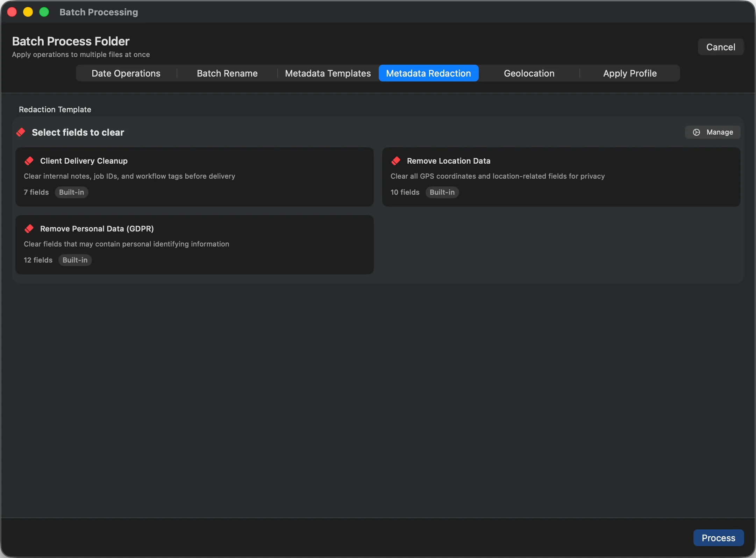The height and width of the screenshot is (558, 756).
Task: Click the text about clearing internal notes and job IDs
Action: click(x=129, y=176)
